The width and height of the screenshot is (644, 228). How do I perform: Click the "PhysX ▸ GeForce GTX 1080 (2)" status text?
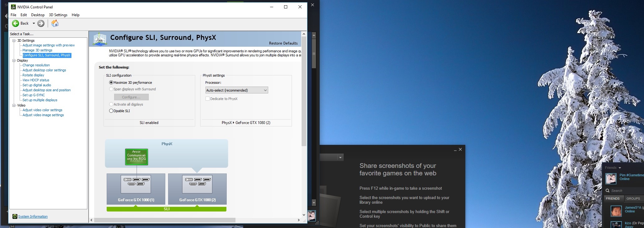pyautogui.click(x=246, y=123)
